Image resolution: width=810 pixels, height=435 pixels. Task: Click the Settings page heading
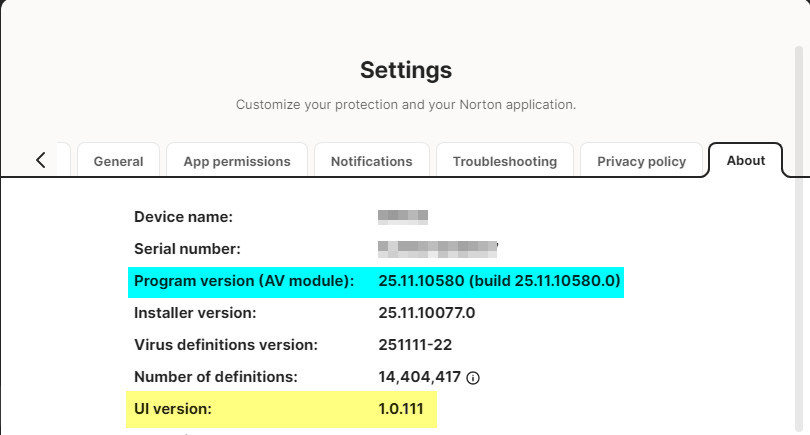click(405, 70)
